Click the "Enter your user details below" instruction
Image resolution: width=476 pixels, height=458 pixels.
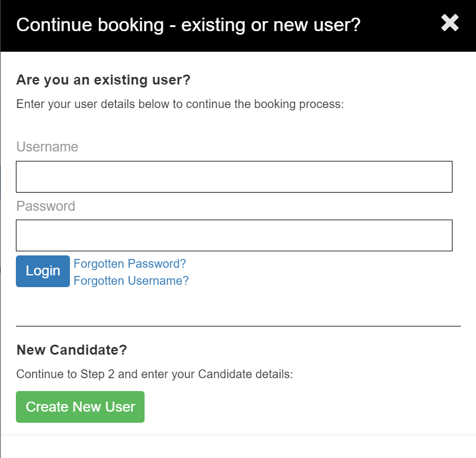click(179, 105)
